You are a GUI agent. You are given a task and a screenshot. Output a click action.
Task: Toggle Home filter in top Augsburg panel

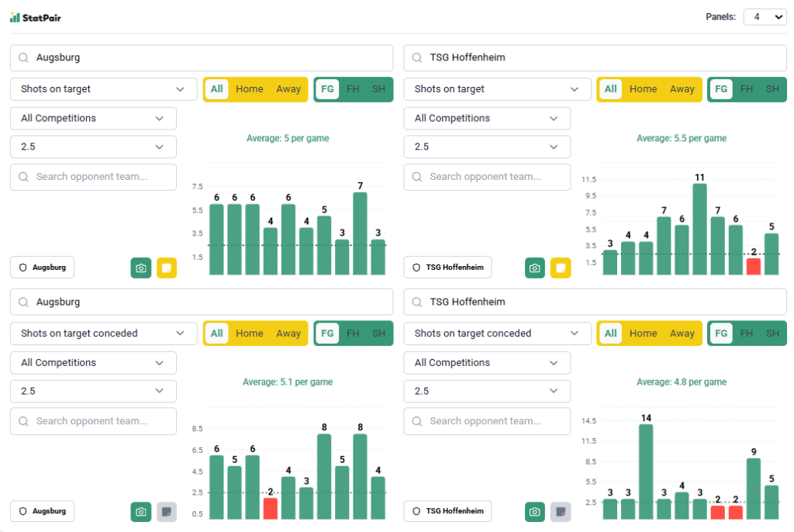pos(250,89)
